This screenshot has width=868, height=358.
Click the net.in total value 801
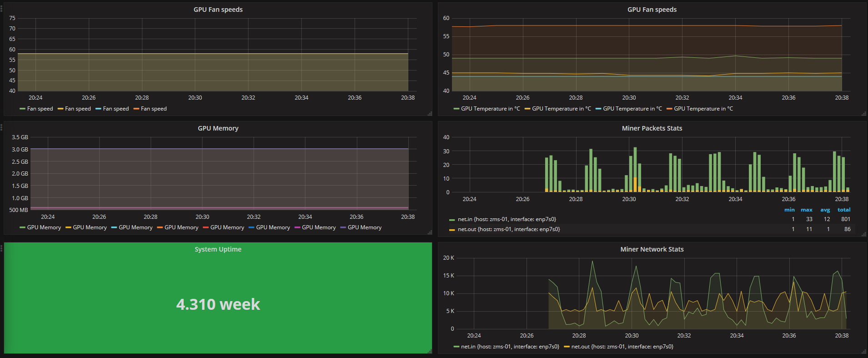click(846, 219)
